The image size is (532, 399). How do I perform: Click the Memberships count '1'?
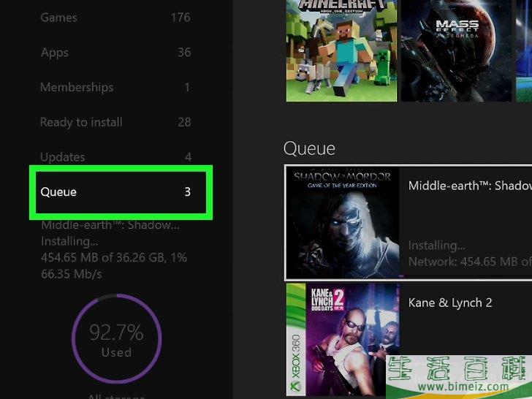187,87
